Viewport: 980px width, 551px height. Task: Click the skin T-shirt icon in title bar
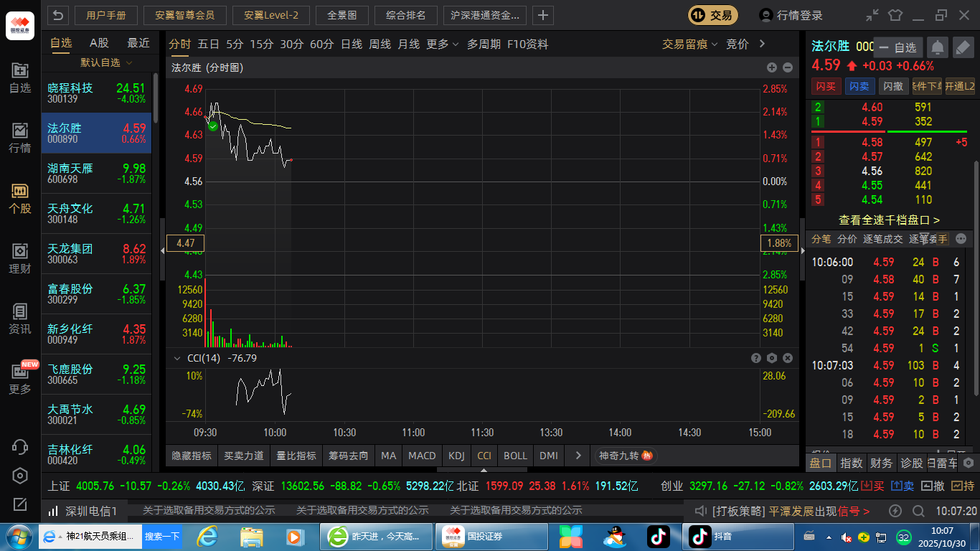coord(895,15)
